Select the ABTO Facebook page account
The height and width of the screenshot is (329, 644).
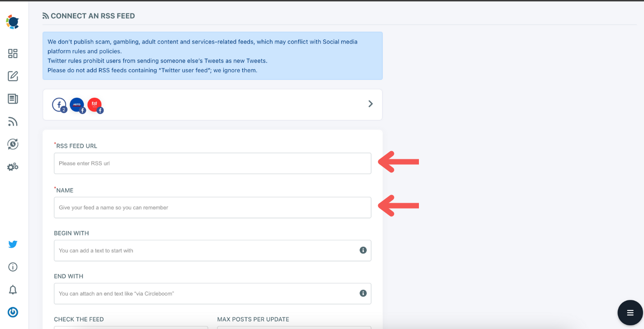77,105
